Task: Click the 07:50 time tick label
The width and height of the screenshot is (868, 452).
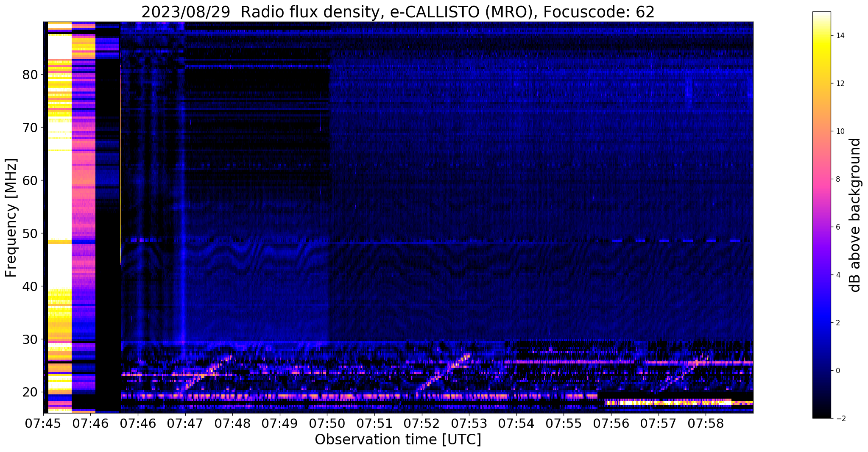Action: coord(327,423)
